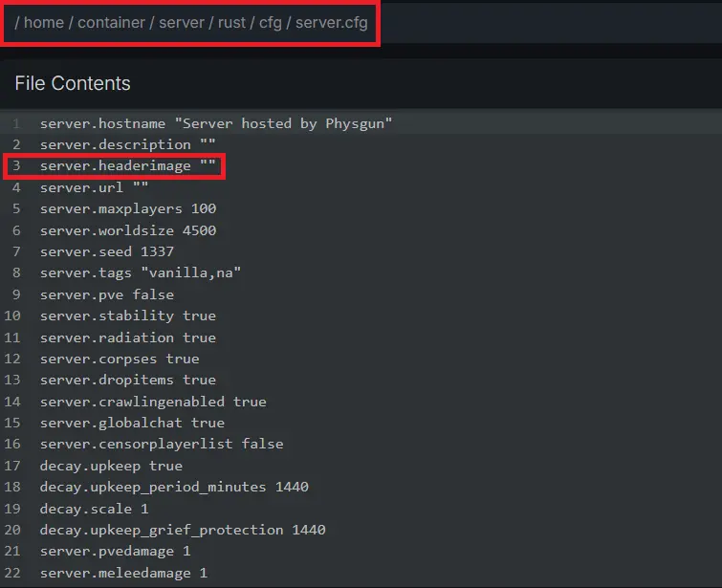
Task: Click the File Contents heading
Action: (x=73, y=83)
